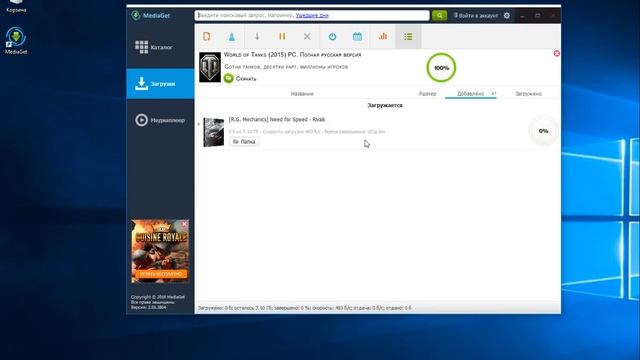Click the search query input field
This screenshot has height=360, width=640.
pos(312,16)
